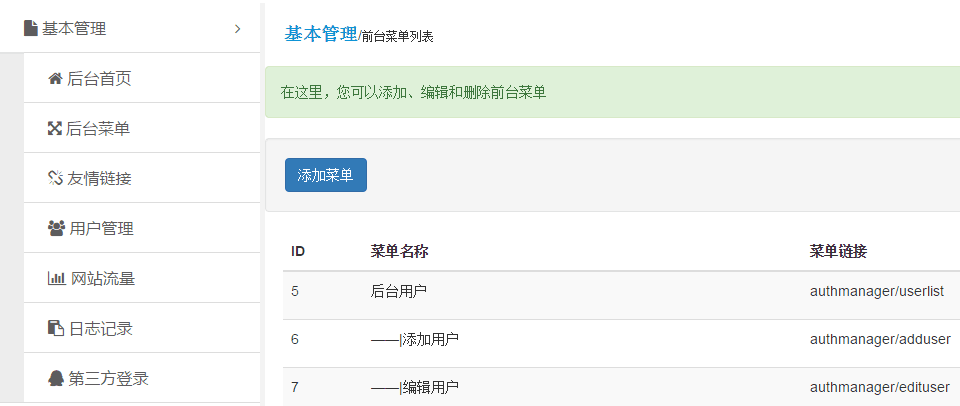Select the 后台用户 table row

click(399, 292)
